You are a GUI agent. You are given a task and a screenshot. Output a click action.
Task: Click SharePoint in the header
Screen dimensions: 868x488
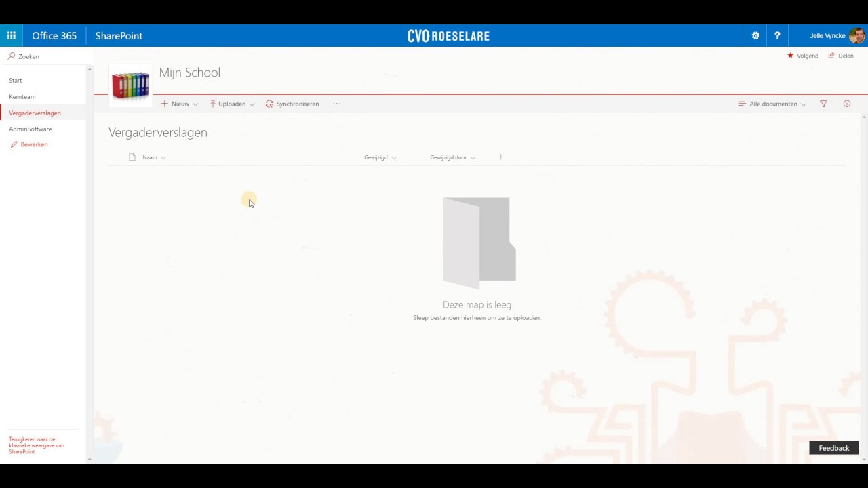pos(119,35)
